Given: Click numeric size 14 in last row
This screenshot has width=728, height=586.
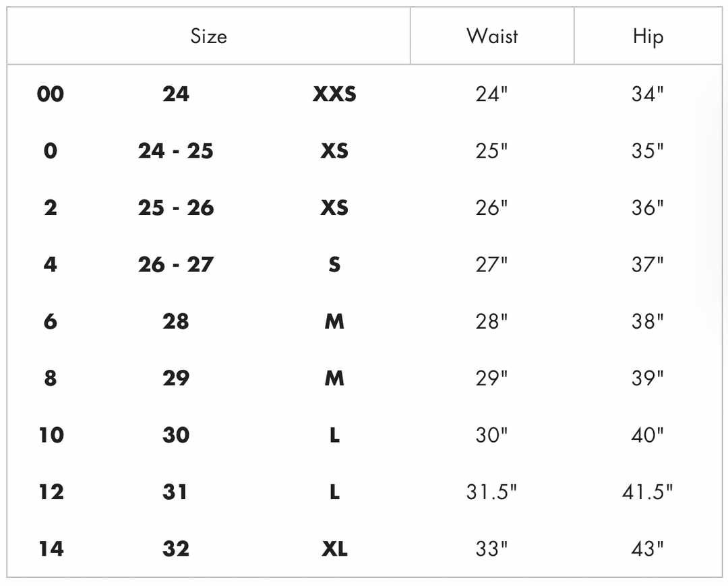Looking at the screenshot, I should (x=51, y=550).
